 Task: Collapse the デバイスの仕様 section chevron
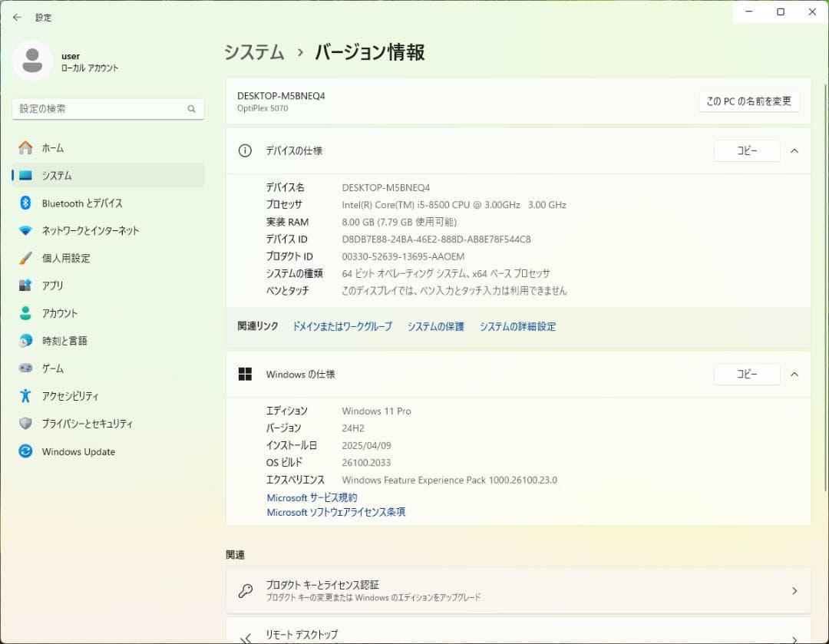pos(794,151)
